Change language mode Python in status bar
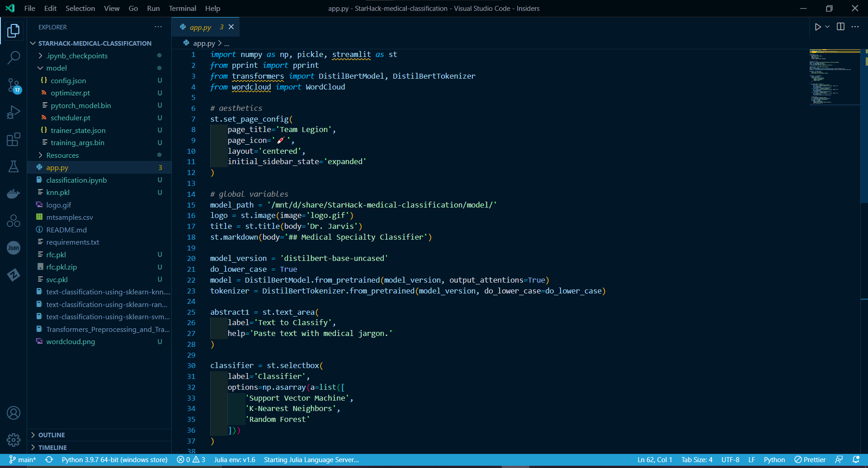 pos(774,459)
